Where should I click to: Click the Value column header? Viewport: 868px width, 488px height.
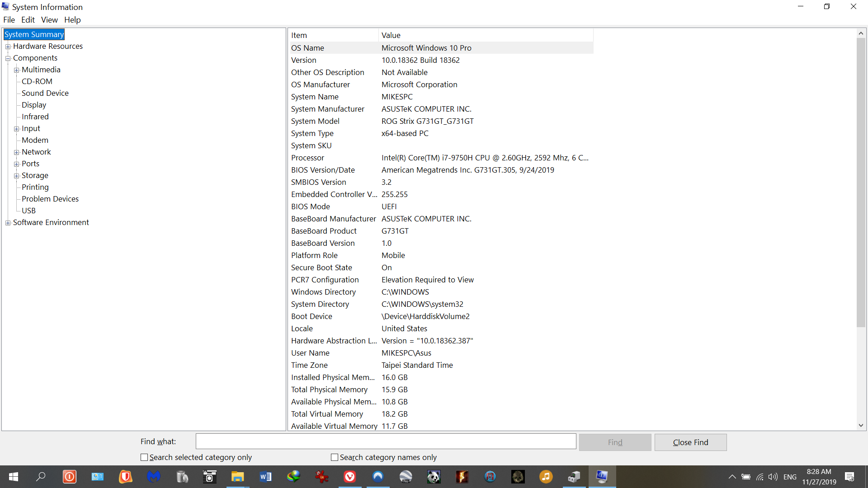[x=486, y=35]
